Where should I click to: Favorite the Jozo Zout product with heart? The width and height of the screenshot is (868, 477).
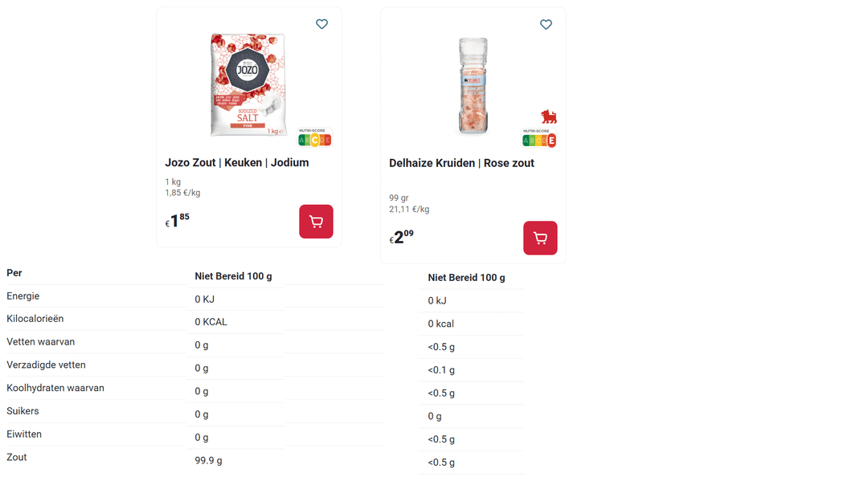321,24
